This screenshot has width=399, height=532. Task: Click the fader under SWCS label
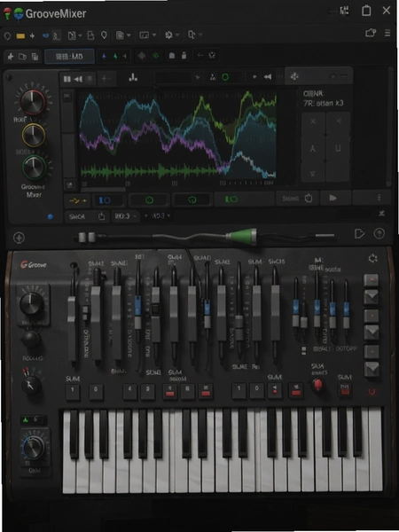[x=275, y=312]
